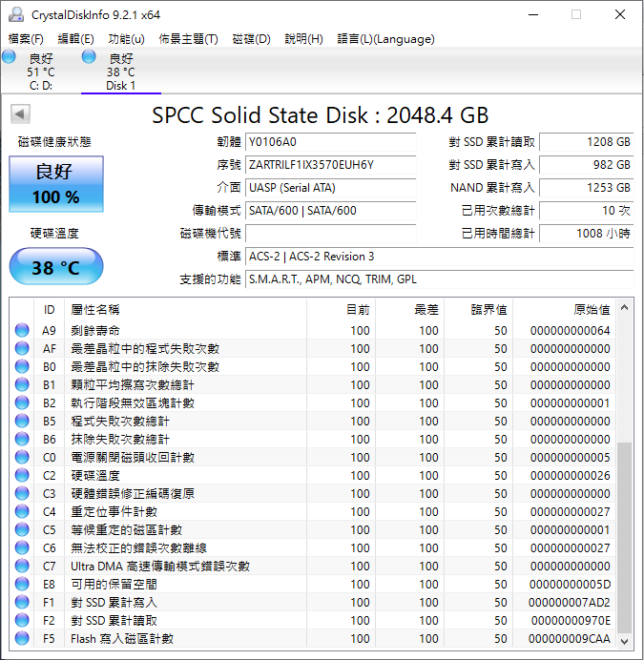This screenshot has height=660, width=644.
Task: Click the 良好 100 % health status button
Action: [56, 184]
